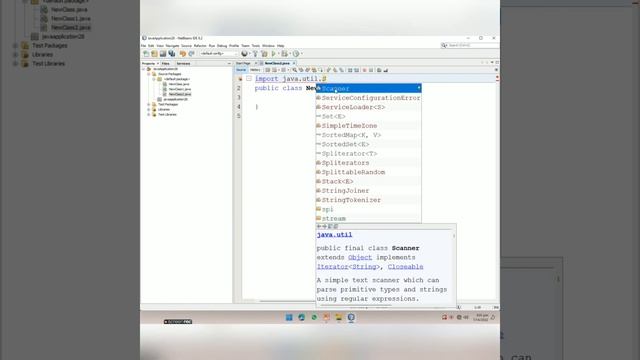The height and width of the screenshot is (360, 640).
Task: Open the Edge browser taskbar icon
Action: [302, 318]
